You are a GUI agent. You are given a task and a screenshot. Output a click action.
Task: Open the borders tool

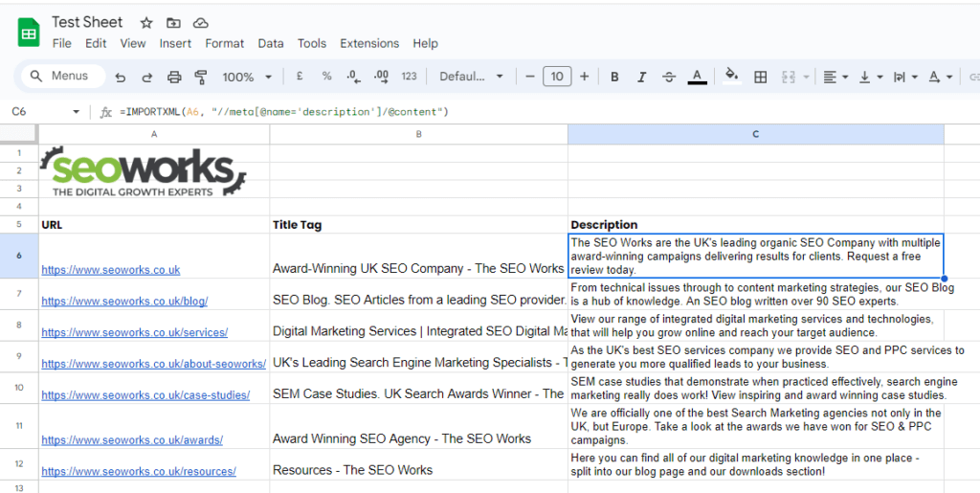coord(761,77)
